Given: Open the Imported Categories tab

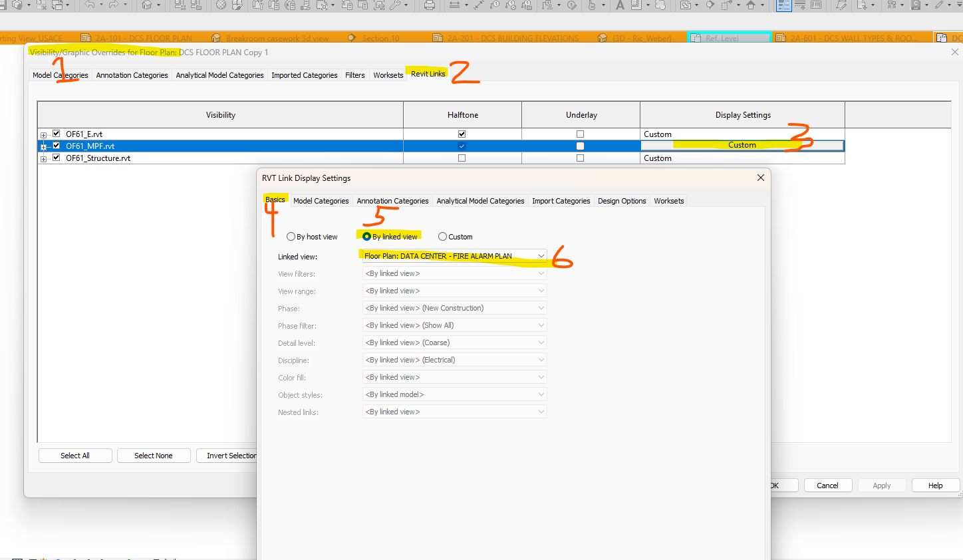Looking at the screenshot, I should [x=304, y=75].
